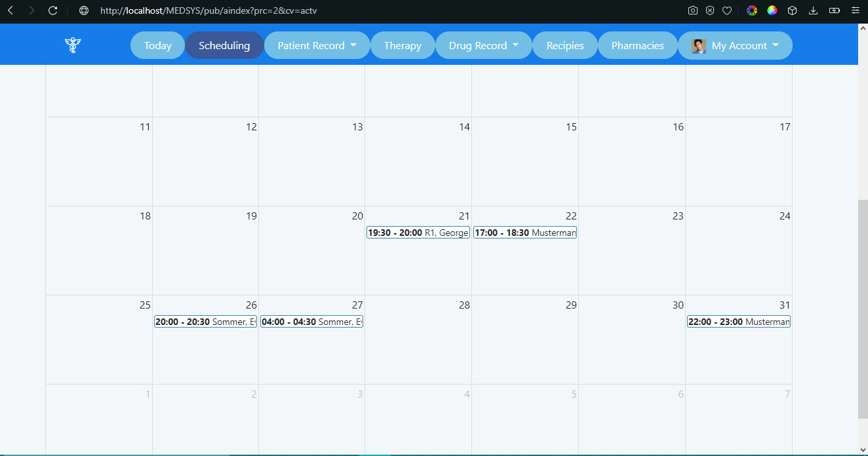Open the My Account dropdown menu

click(x=735, y=45)
